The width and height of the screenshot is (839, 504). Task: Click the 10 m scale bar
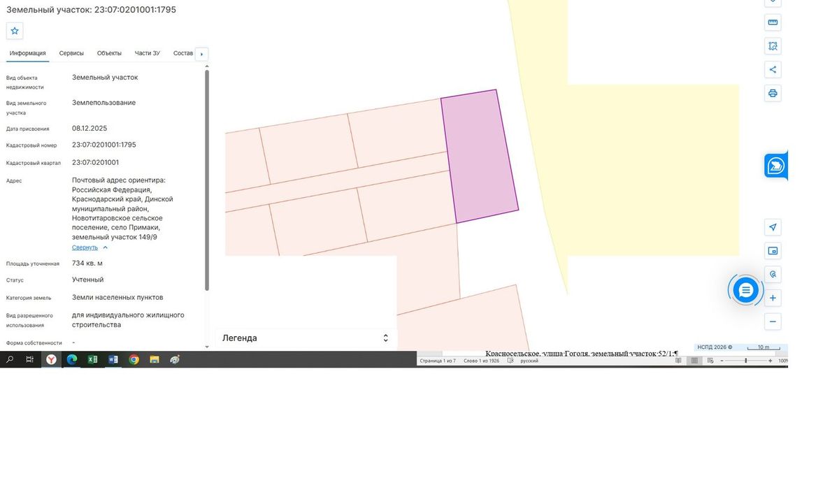point(763,347)
